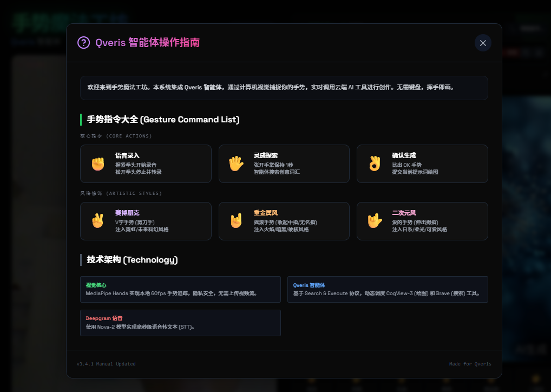
Task: Click the V字手势 (剪刀手) description
Action: (x=135, y=222)
